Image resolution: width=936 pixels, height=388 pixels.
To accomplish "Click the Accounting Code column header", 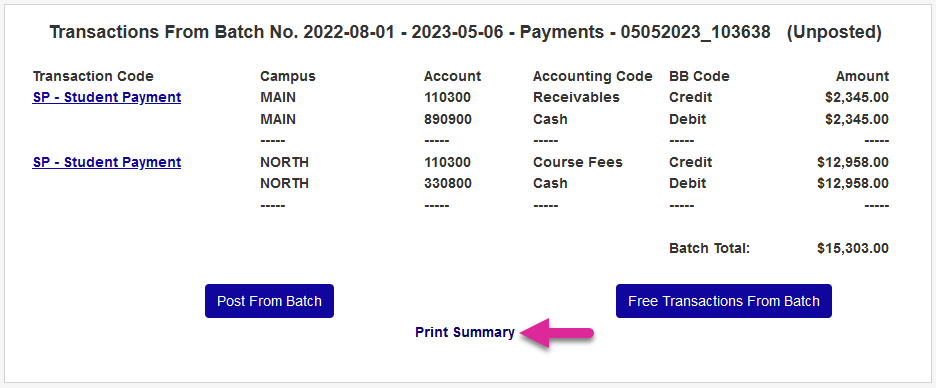I will point(593,76).
